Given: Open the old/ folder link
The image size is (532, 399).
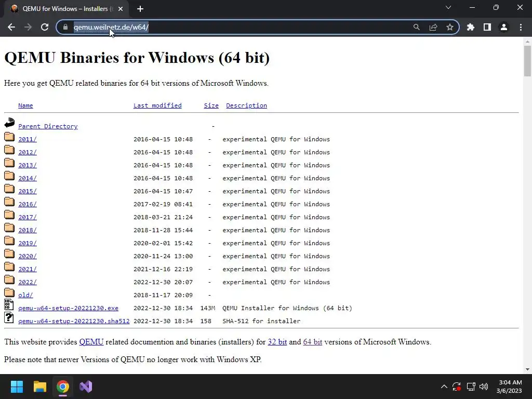Looking at the screenshot, I should [x=25, y=295].
